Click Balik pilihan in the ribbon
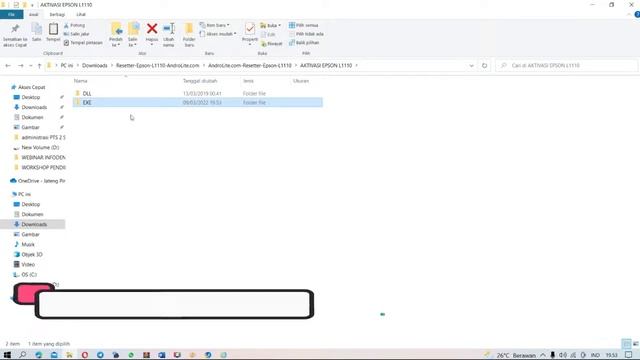Image resolution: width=640 pixels, height=360 pixels. (304, 42)
